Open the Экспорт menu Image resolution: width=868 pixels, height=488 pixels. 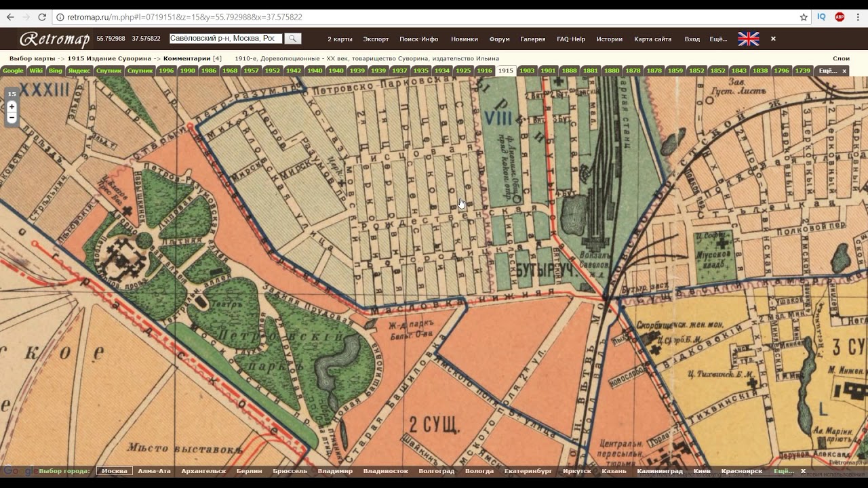coord(376,39)
